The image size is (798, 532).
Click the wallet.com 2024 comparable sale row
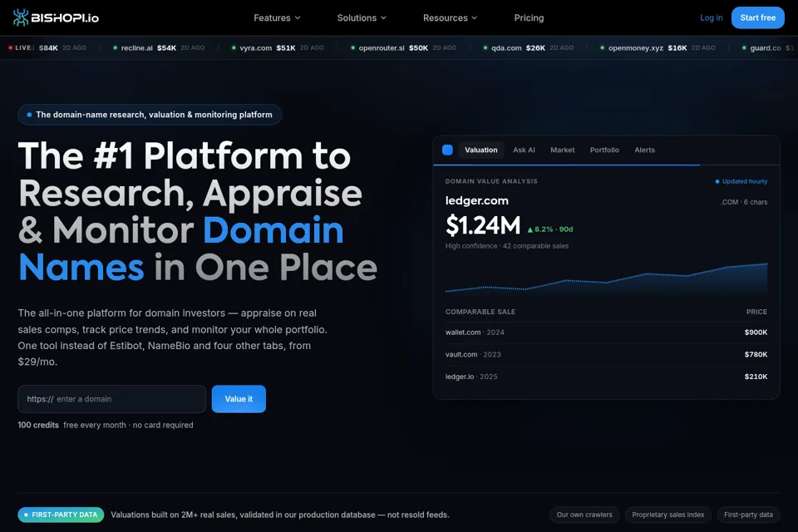point(606,332)
